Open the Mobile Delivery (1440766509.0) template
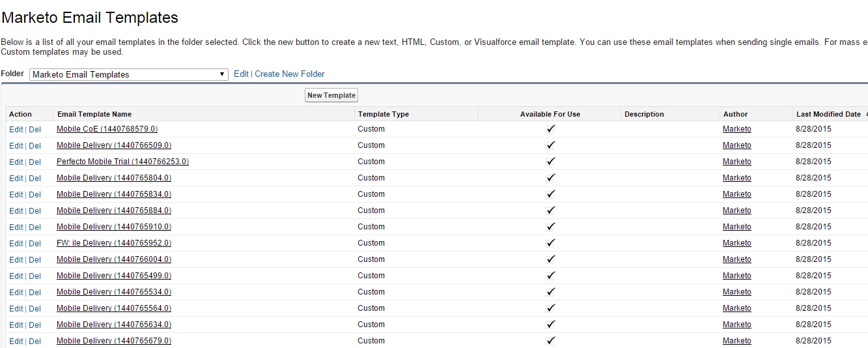Screen dimensions: 868x348 114,145
